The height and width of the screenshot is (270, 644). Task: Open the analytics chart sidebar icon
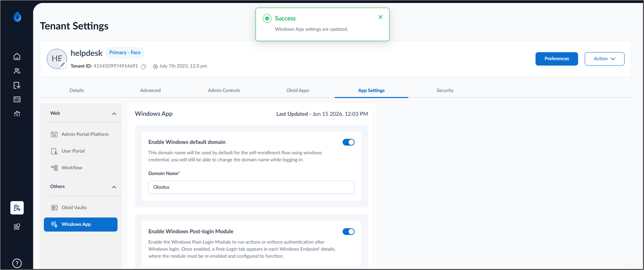(x=17, y=114)
